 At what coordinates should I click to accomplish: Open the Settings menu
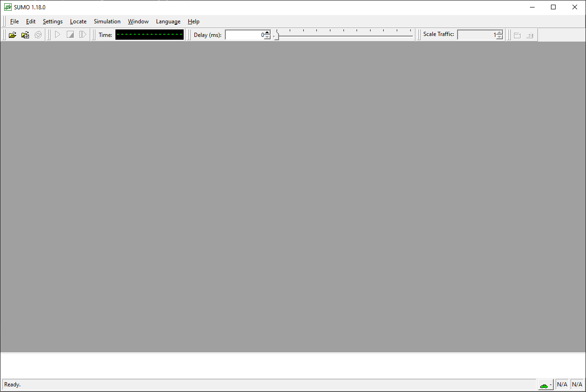point(52,21)
